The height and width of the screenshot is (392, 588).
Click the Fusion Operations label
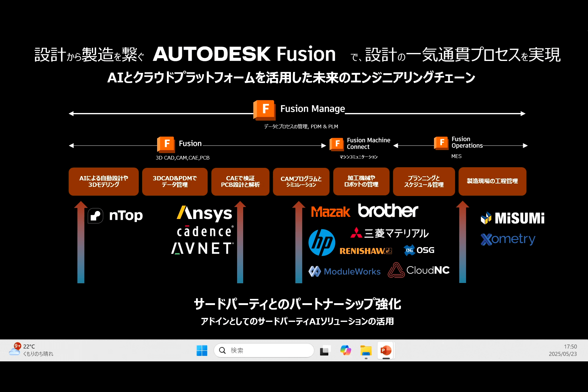[x=467, y=142]
